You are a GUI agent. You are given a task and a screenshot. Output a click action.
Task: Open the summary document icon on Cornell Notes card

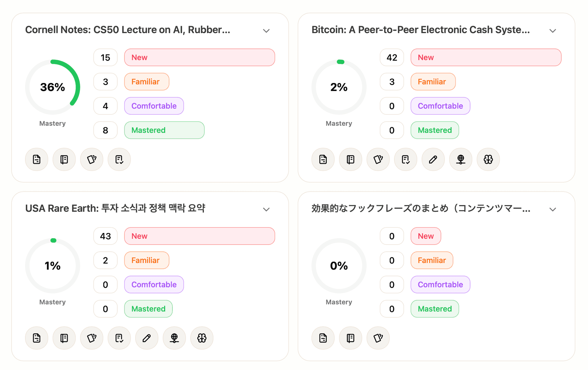(x=36, y=159)
